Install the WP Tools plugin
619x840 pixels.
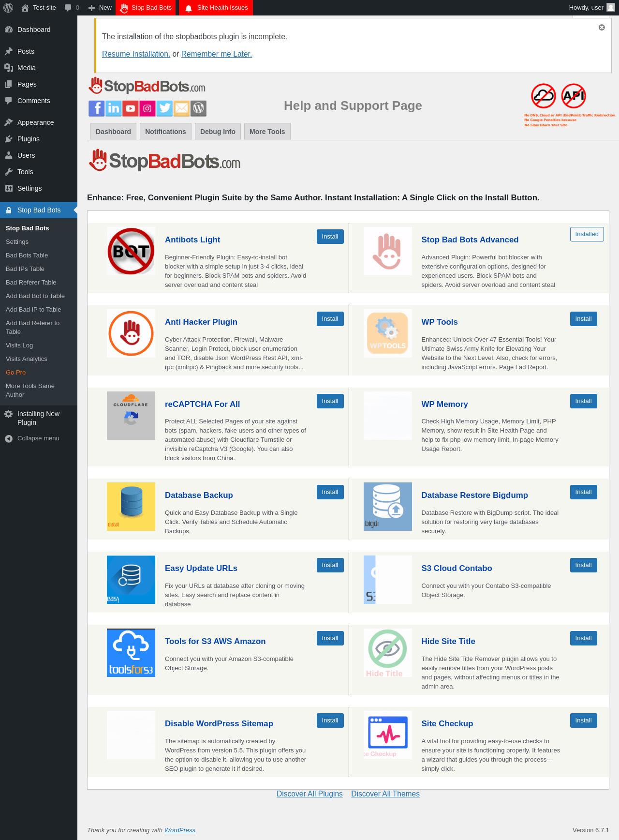point(584,319)
